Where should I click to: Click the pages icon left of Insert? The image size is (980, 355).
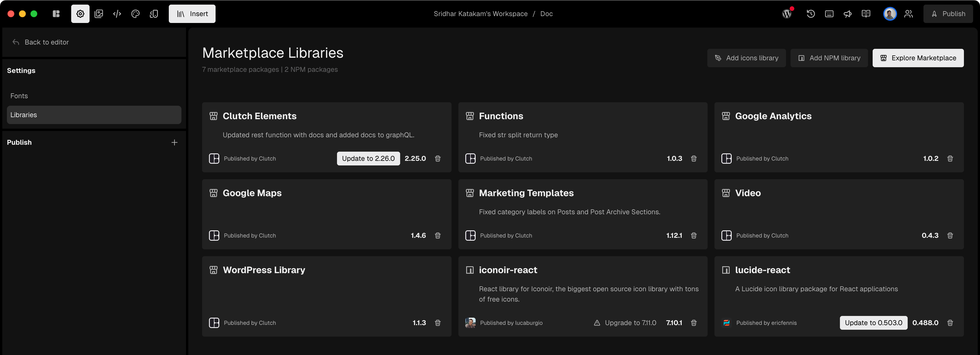pos(154,14)
